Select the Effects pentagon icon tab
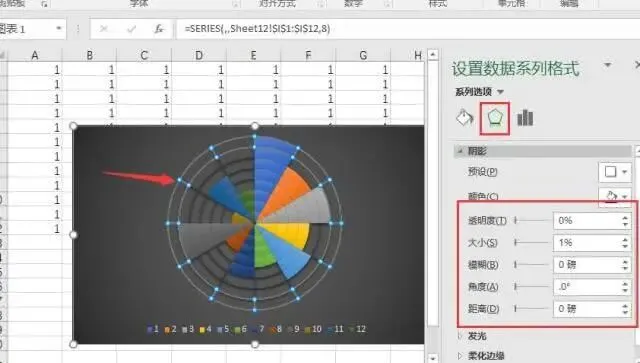This screenshot has width=640, height=363. coord(495,118)
